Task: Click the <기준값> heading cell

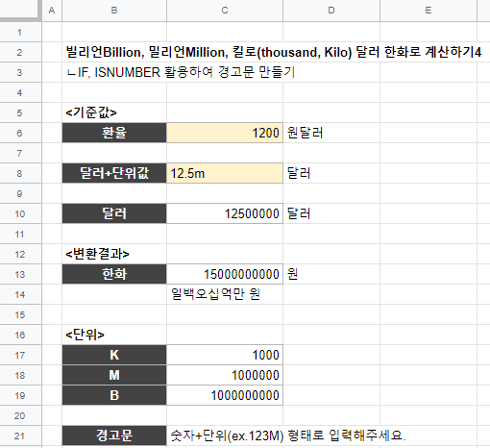Action: point(91,112)
